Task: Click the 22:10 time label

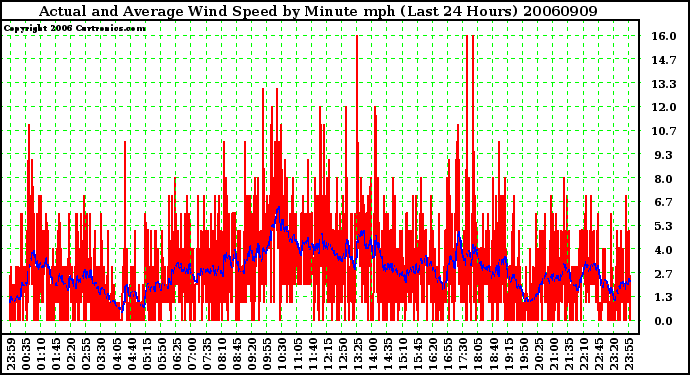Action: pyautogui.click(x=584, y=354)
